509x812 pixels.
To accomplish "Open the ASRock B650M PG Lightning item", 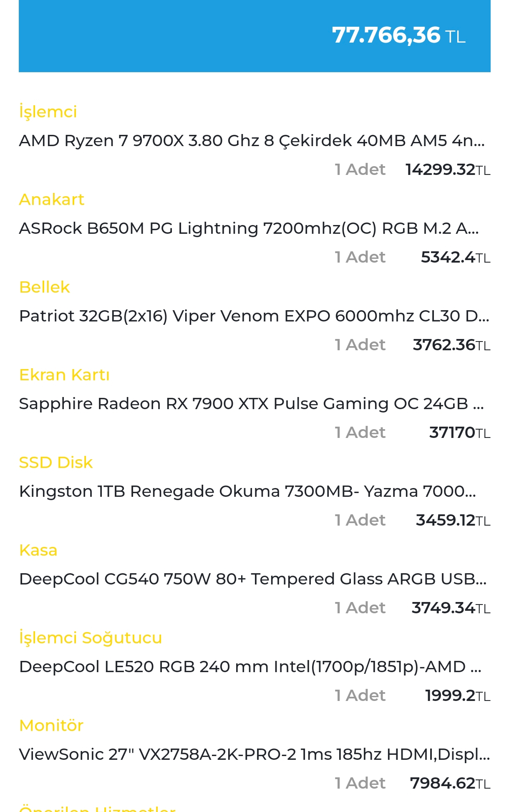I will point(249,229).
